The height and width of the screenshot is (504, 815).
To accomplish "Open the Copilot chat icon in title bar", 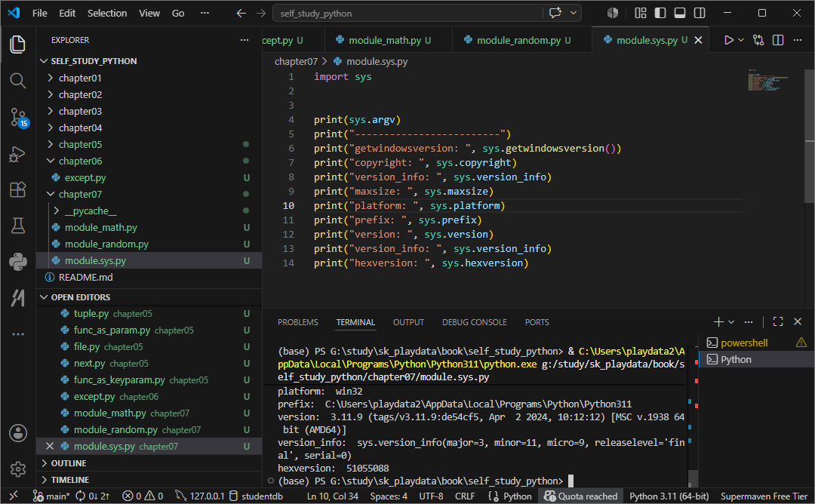I will pyautogui.click(x=555, y=13).
